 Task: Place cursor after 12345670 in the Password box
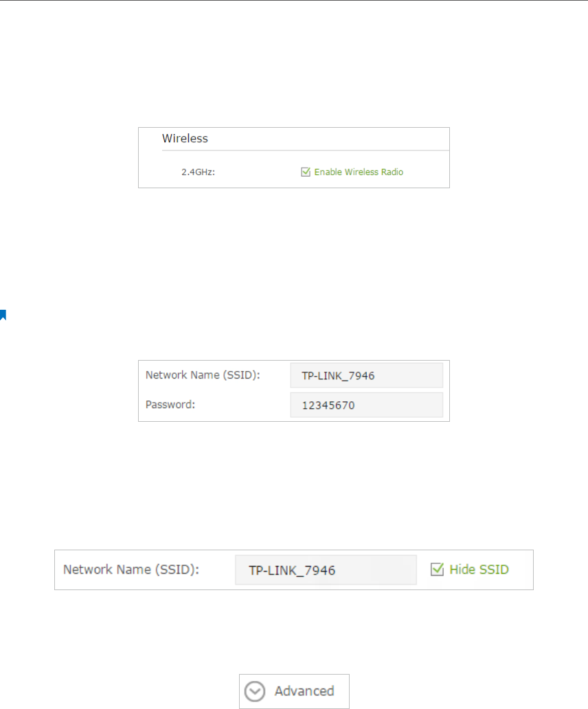pyautogui.click(x=356, y=405)
